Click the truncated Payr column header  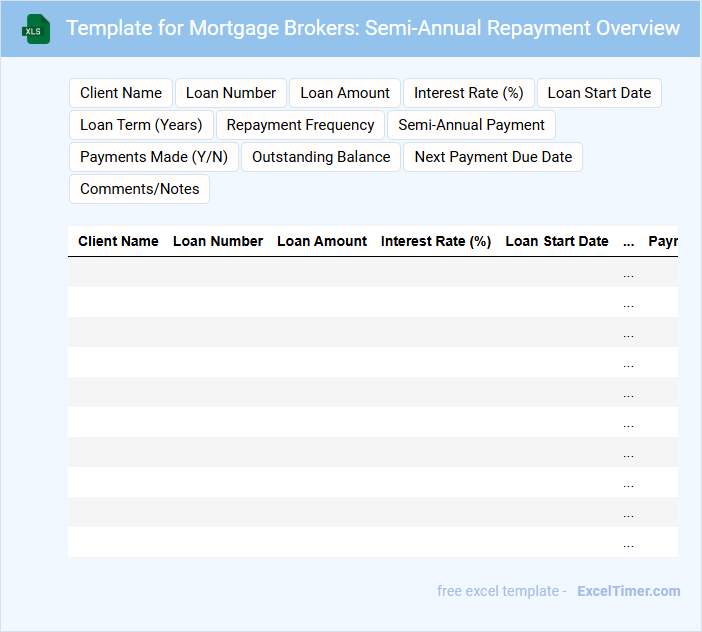coord(663,241)
